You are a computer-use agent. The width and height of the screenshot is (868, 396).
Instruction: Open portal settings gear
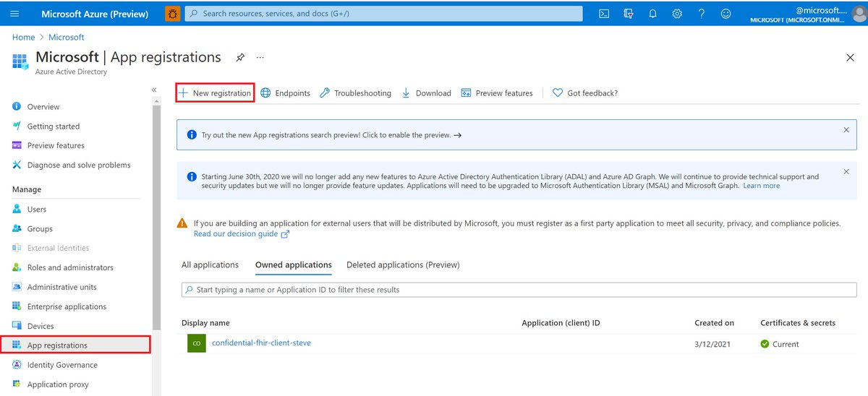[x=677, y=14]
